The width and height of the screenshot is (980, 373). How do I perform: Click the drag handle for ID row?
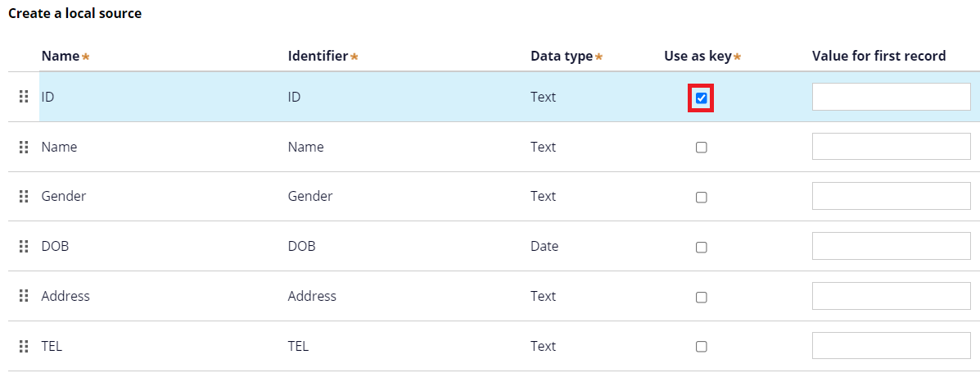(24, 97)
